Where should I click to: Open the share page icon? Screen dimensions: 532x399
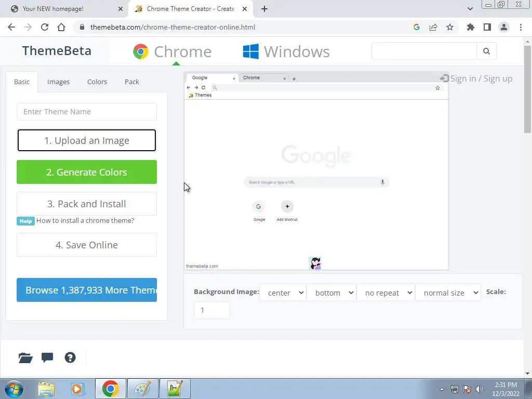[x=433, y=27]
